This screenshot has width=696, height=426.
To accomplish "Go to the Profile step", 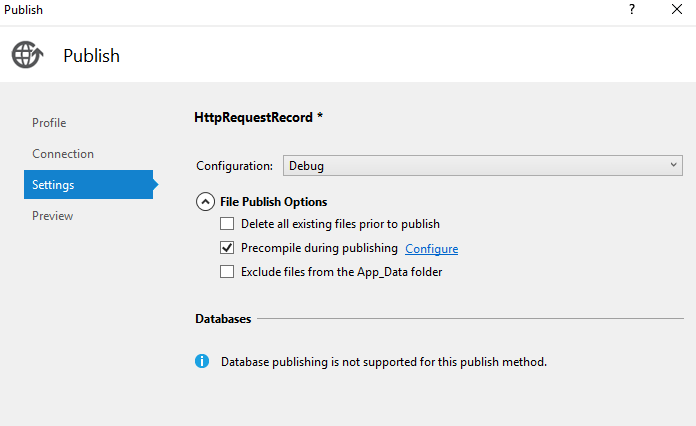I will pyautogui.click(x=49, y=123).
